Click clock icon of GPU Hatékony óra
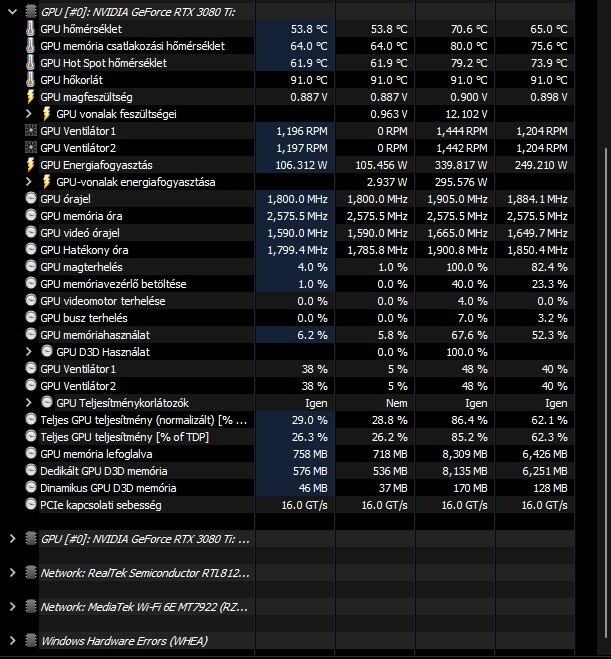The height and width of the screenshot is (659, 611). pyautogui.click(x=31, y=249)
